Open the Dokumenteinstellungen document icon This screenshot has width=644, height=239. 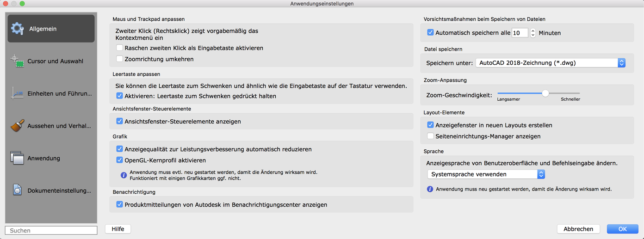click(x=18, y=190)
